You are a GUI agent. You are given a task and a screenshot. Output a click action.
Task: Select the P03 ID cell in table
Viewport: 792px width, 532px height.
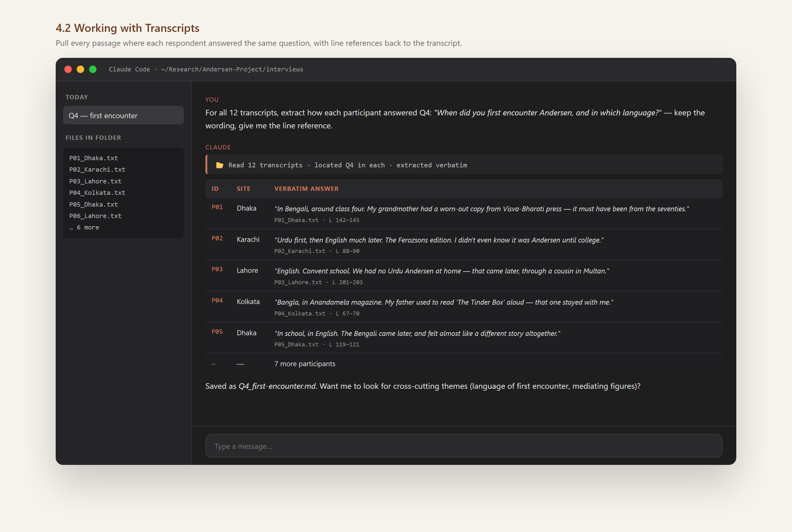217,269
